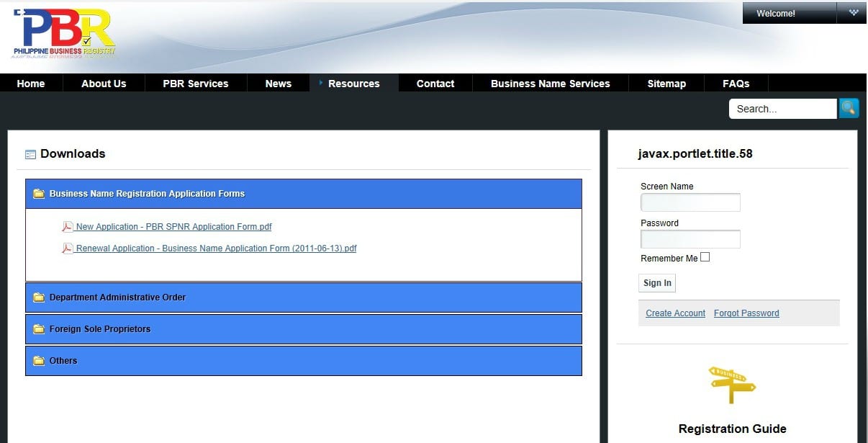Click the Downloads heading text
Image resolution: width=868 pixels, height=443 pixels.
click(73, 153)
